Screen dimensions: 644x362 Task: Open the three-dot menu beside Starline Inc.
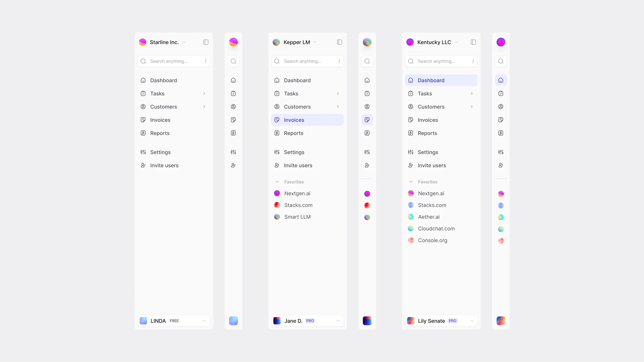coord(184,42)
